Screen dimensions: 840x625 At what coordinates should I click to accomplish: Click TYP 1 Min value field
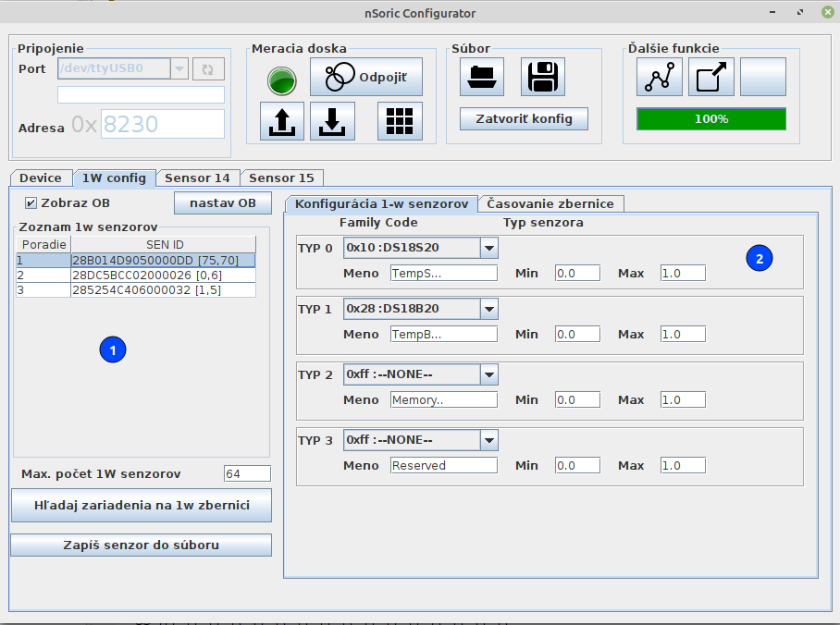(577, 334)
